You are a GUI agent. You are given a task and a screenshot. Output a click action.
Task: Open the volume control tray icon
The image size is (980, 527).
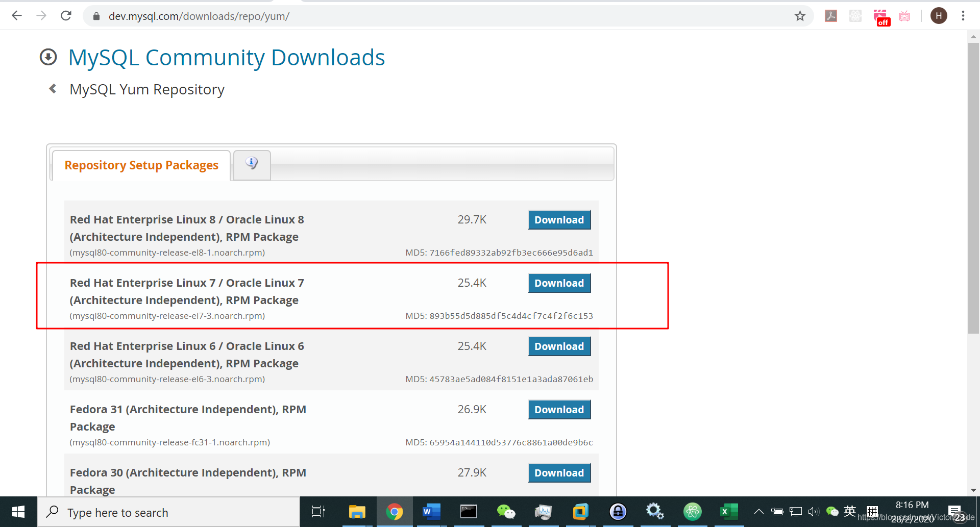[814, 512]
